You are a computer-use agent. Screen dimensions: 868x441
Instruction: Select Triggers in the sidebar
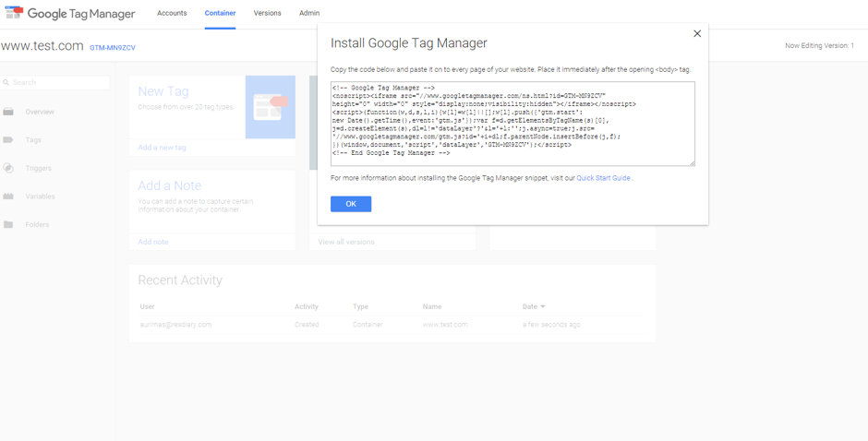pos(38,168)
